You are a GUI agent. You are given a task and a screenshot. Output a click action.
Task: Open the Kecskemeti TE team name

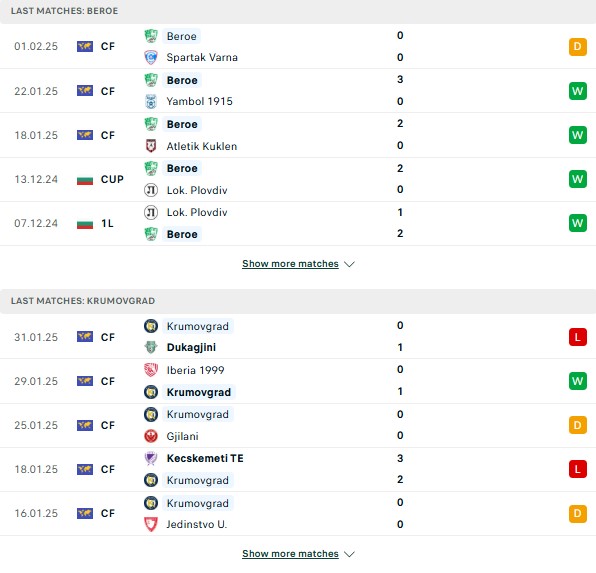tap(205, 458)
